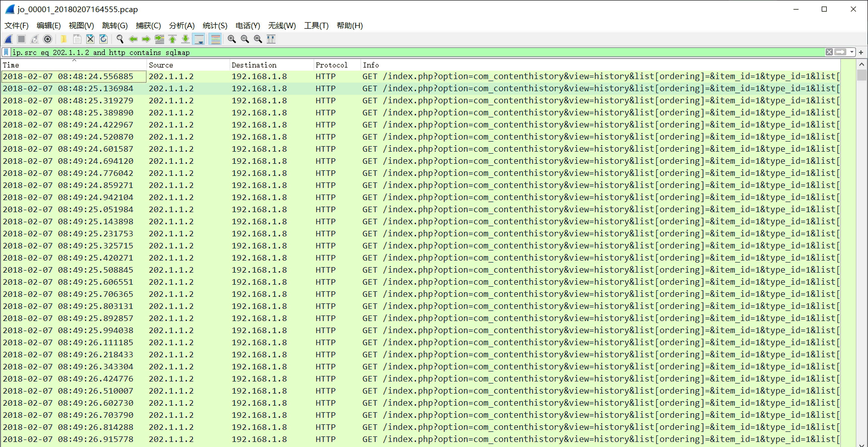Add a filter button with plus icon

pyautogui.click(x=861, y=52)
